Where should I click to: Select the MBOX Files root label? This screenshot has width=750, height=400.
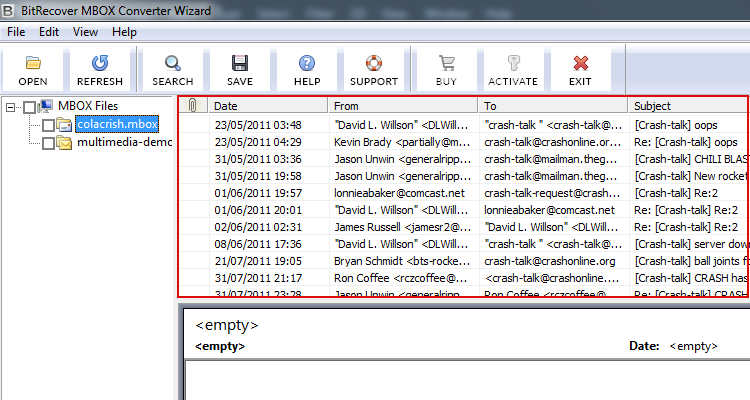click(88, 106)
